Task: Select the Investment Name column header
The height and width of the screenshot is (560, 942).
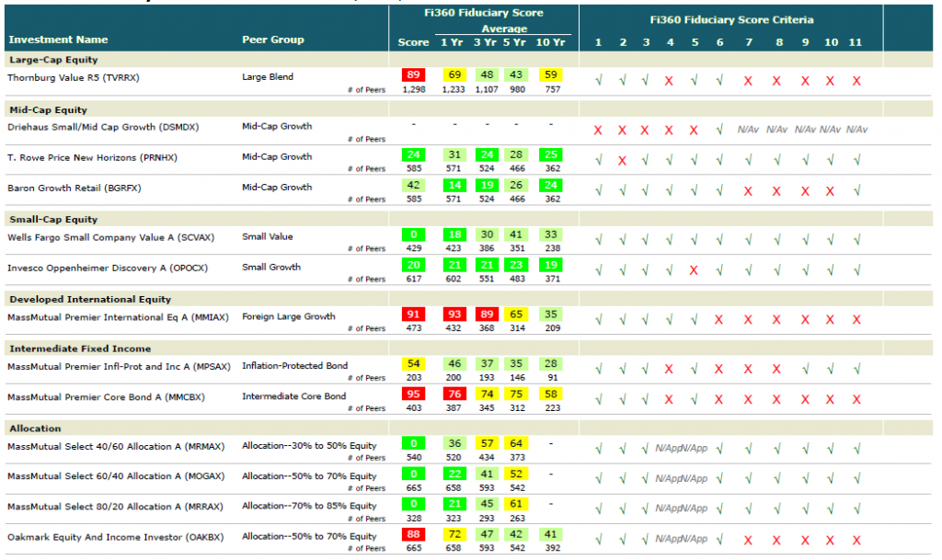Action: pyautogui.click(x=58, y=40)
